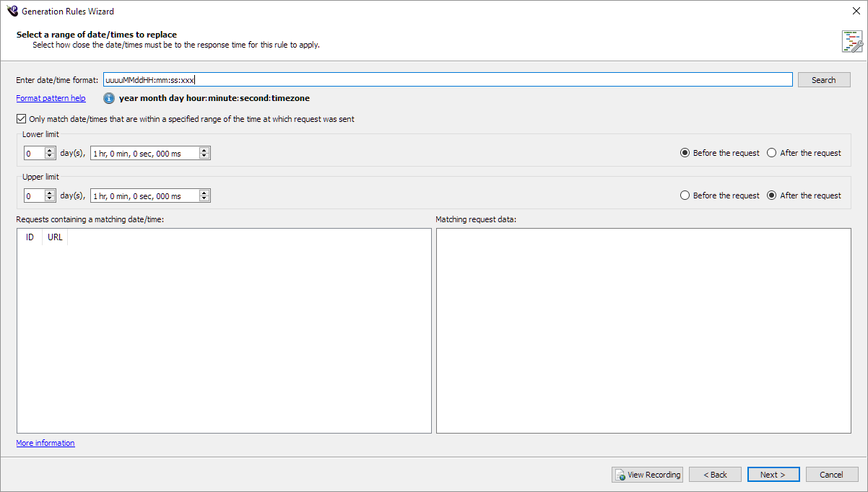
Task: Click Lower limit days spinner arrows
Action: point(50,153)
